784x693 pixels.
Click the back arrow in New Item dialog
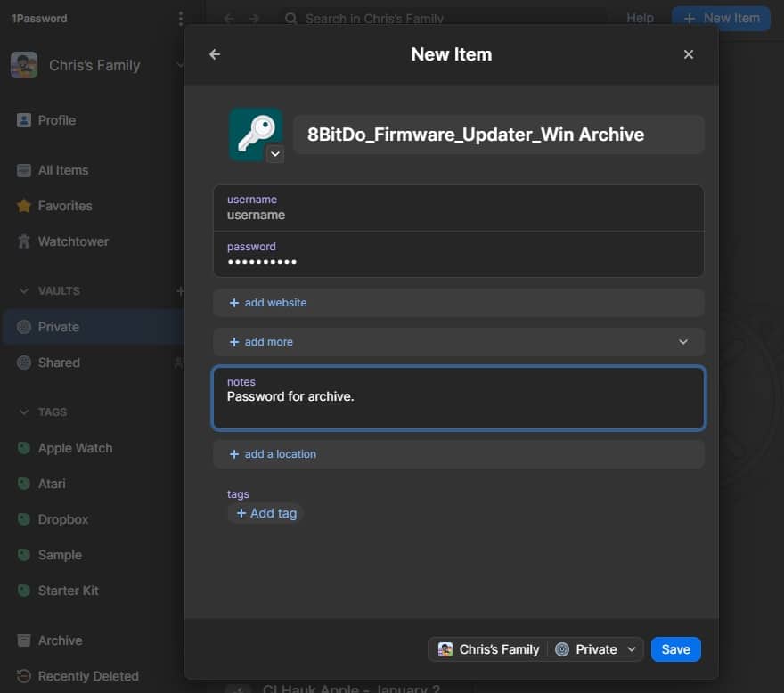(x=215, y=54)
